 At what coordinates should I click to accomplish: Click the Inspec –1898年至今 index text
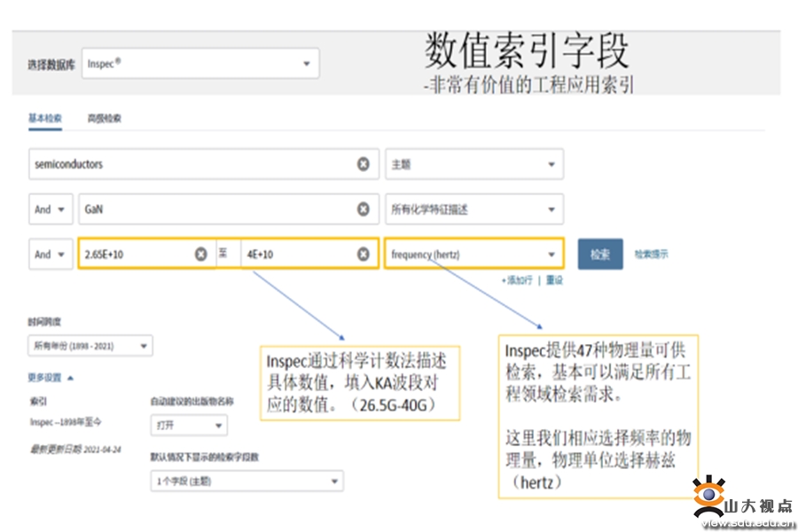click(66, 421)
